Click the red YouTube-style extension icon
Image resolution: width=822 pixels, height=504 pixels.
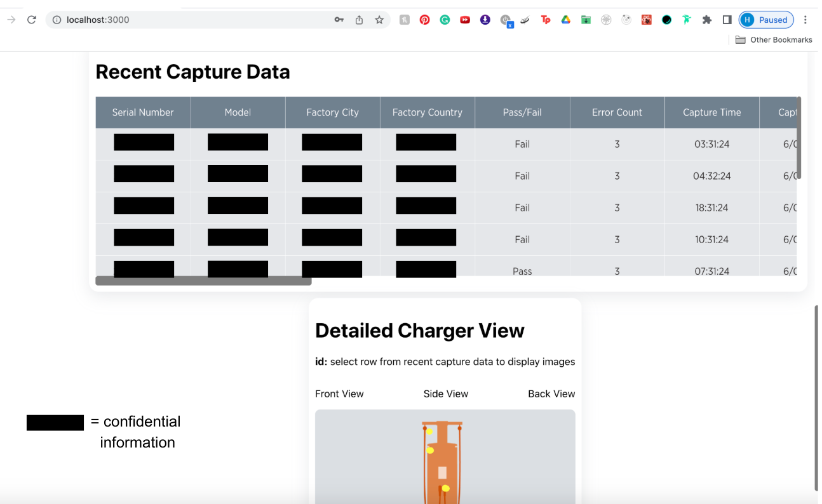coord(465,20)
